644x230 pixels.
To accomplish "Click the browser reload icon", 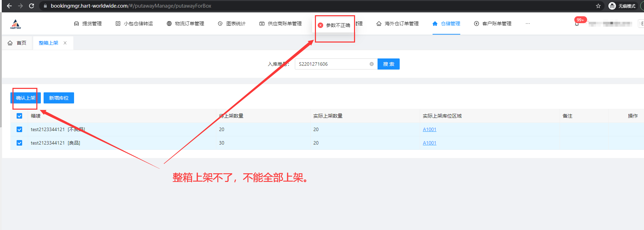I will [x=31, y=6].
